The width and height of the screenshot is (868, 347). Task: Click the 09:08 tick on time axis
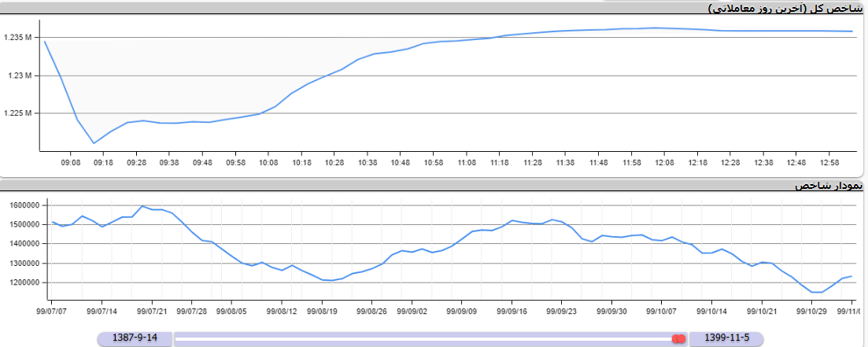tap(71, 163)
